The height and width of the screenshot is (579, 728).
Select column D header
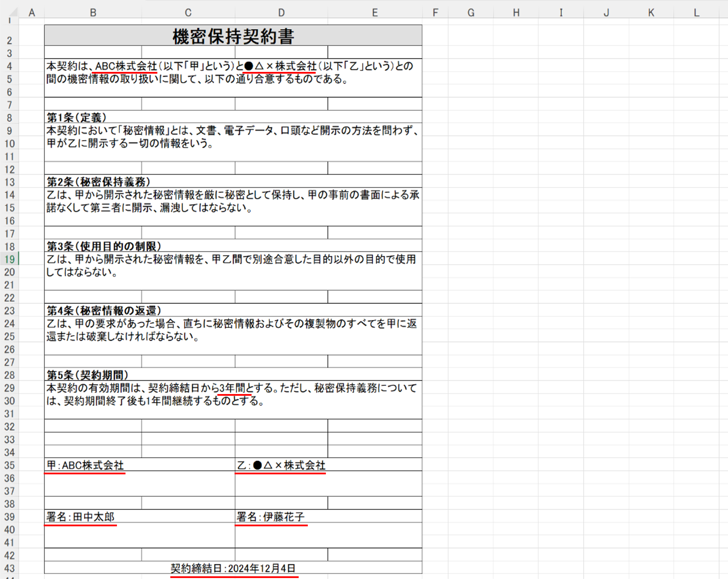click(x=281, y=13)
